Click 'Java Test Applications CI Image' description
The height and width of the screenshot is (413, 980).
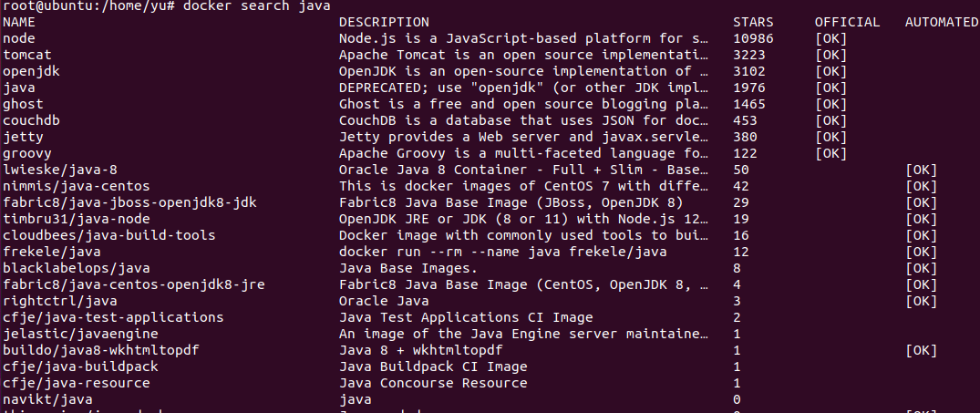coord(466,317)
